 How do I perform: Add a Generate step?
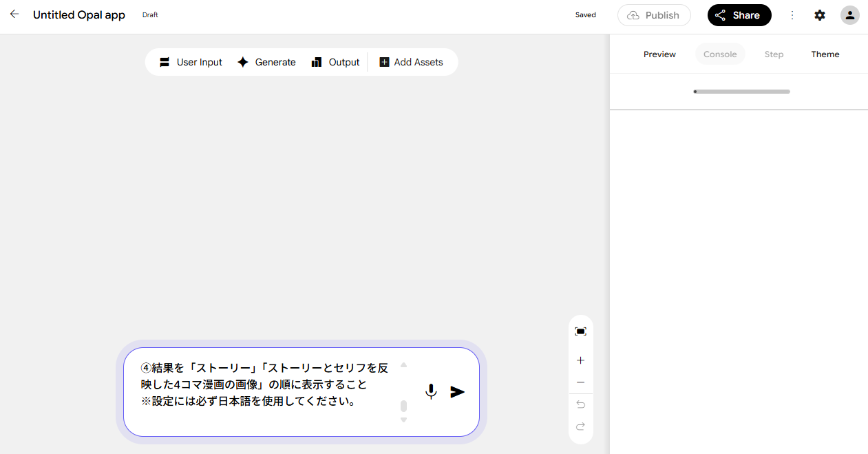266,62
